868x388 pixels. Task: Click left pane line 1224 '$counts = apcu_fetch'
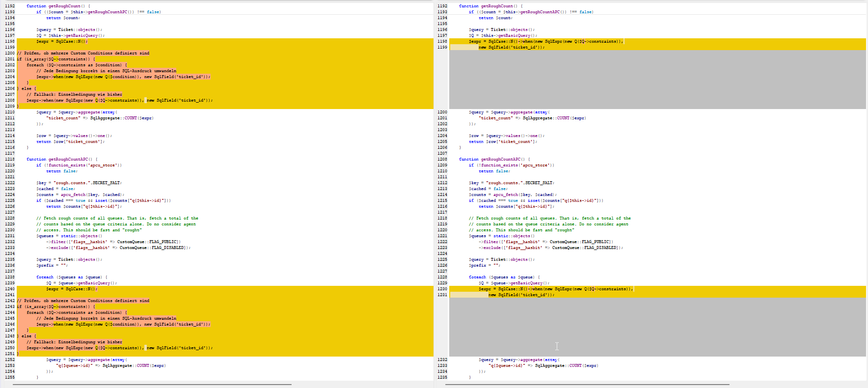pyautogui.click(x=80, y=194)
